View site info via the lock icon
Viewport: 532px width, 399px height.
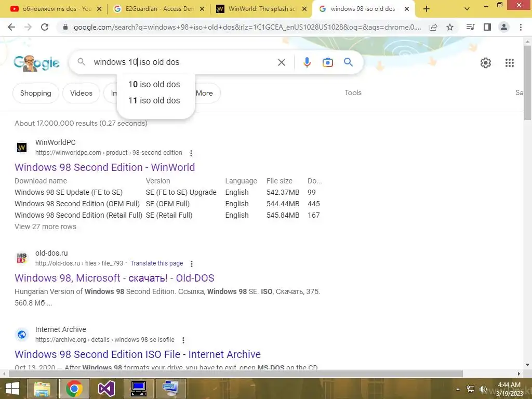click(x=65, y=27)
